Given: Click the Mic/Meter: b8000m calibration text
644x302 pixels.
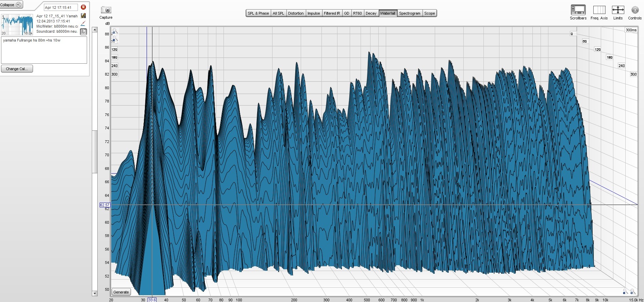Looking at the screenshot, I should pos(57,26).
